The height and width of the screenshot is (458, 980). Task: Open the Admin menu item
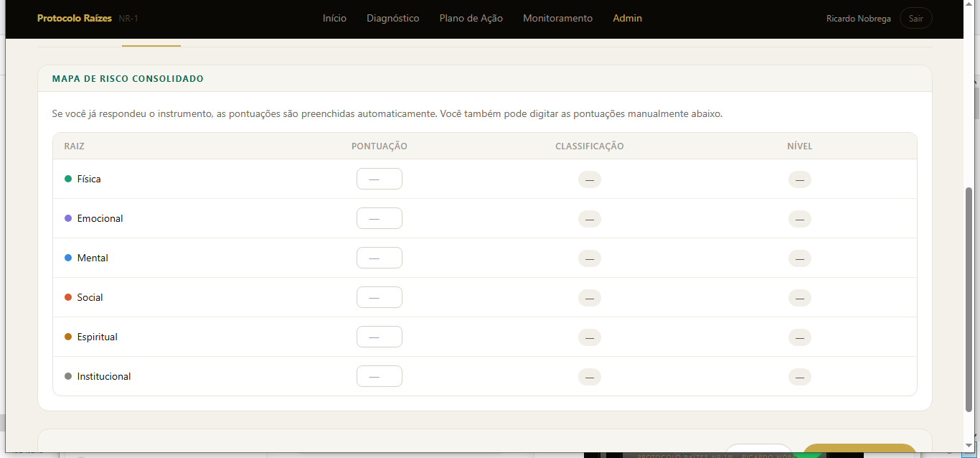pos(627,18)
